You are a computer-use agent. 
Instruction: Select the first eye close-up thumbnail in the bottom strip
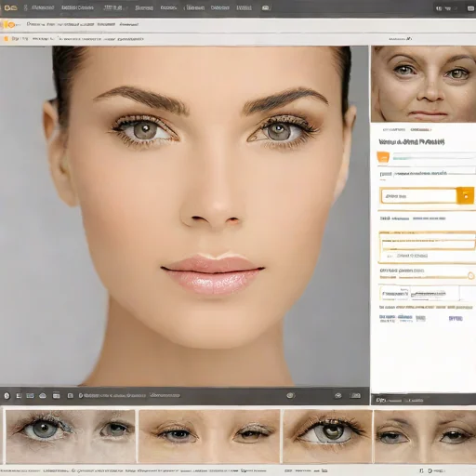click(70, 436)
